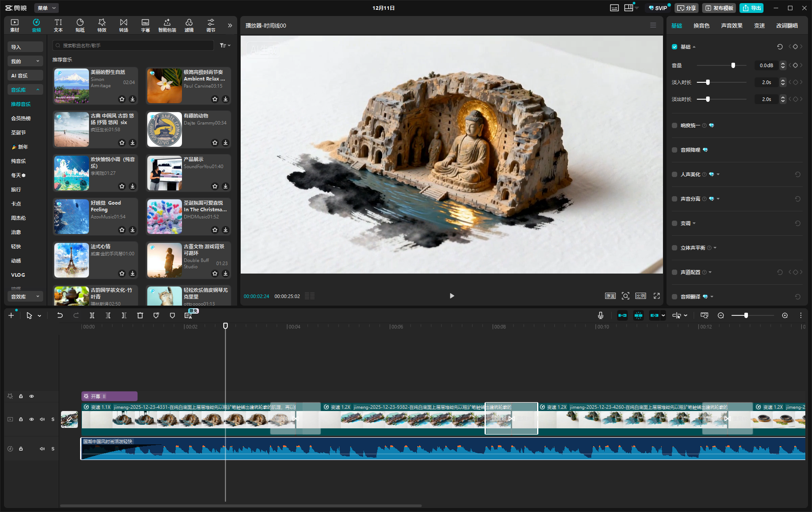Click the 导出 export button

pyautogui.click(x=751, y=8)
